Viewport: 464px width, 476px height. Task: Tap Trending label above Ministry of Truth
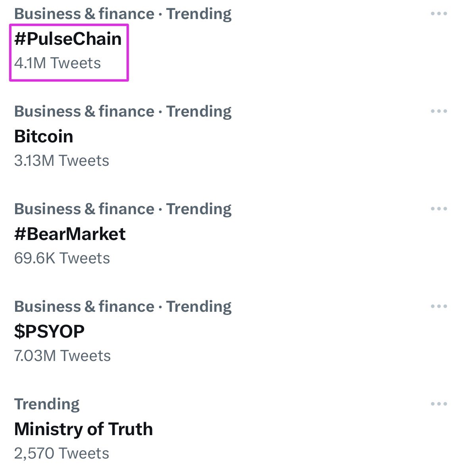47,404
